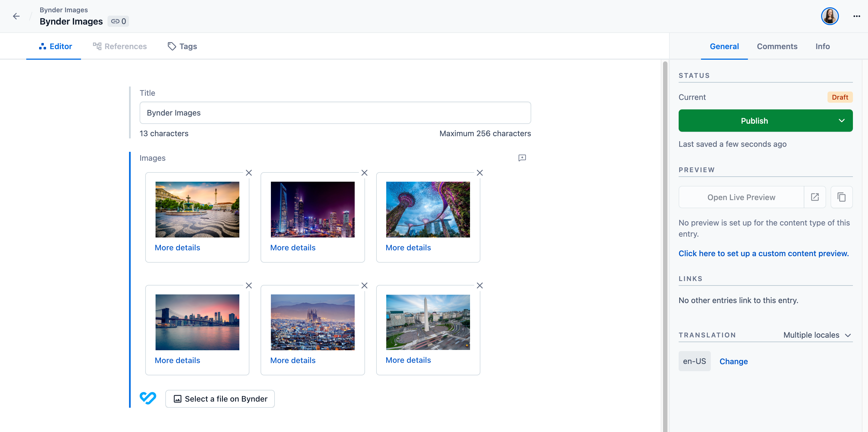Screen dimensions: 868x432
Task: Open live preview in new window icon
Action: (815, 197)
